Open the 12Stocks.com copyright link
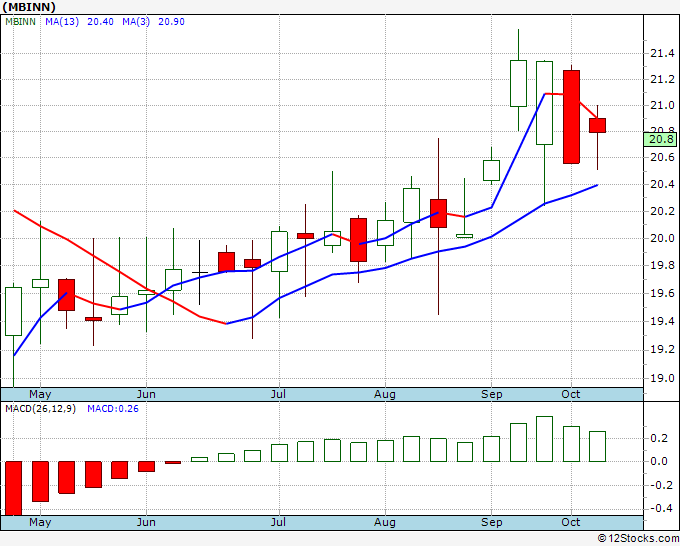 pos(638,539)
